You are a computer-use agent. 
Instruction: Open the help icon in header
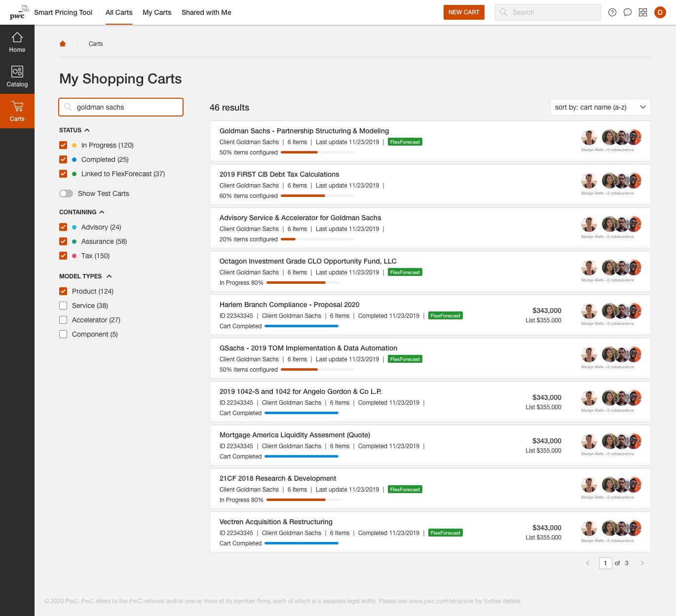pos(612,12)
